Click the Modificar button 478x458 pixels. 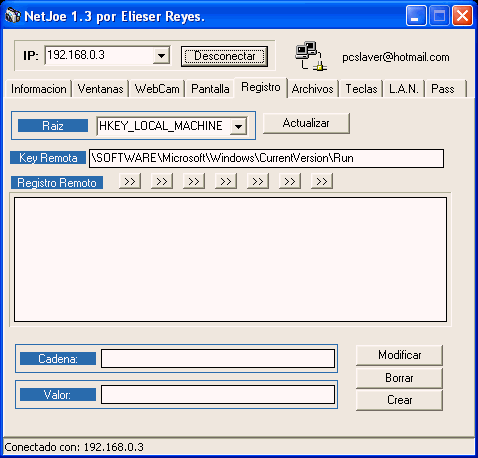tap(399, 355)
